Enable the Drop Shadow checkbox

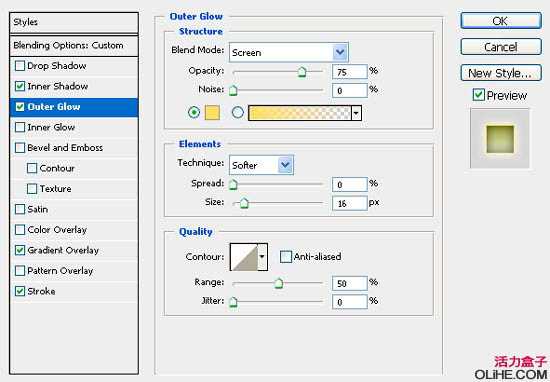[20, 66]
